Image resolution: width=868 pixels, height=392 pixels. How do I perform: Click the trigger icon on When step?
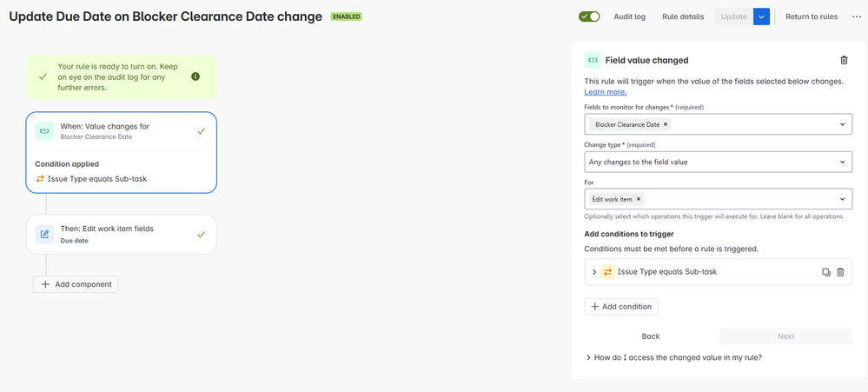tap(44, 131)
